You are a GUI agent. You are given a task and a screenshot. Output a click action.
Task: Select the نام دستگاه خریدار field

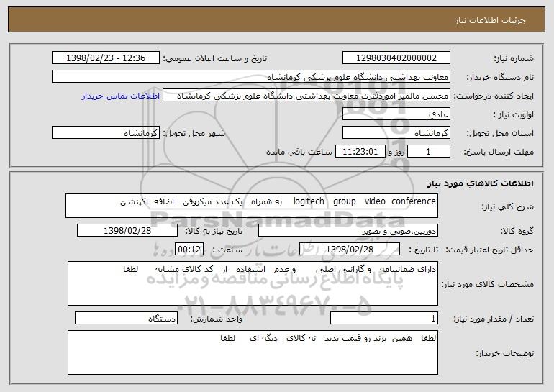point(251,76)
